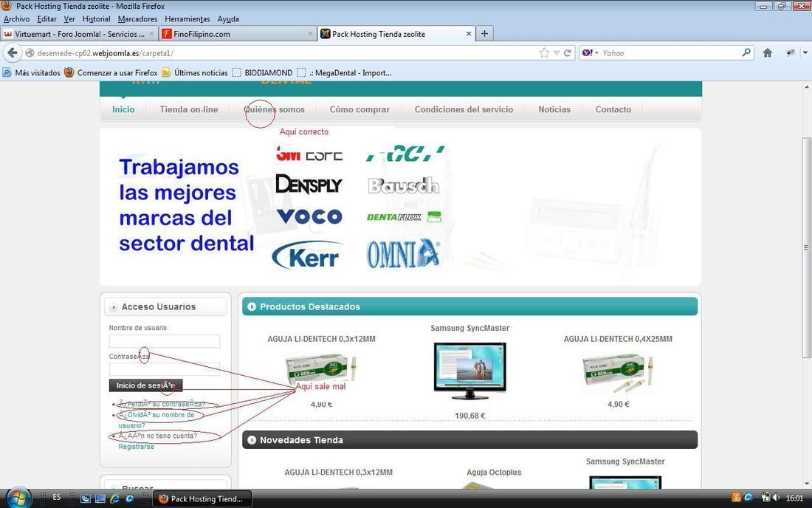Click the password input field
The image size is (812, 508).
click(164, 369)
